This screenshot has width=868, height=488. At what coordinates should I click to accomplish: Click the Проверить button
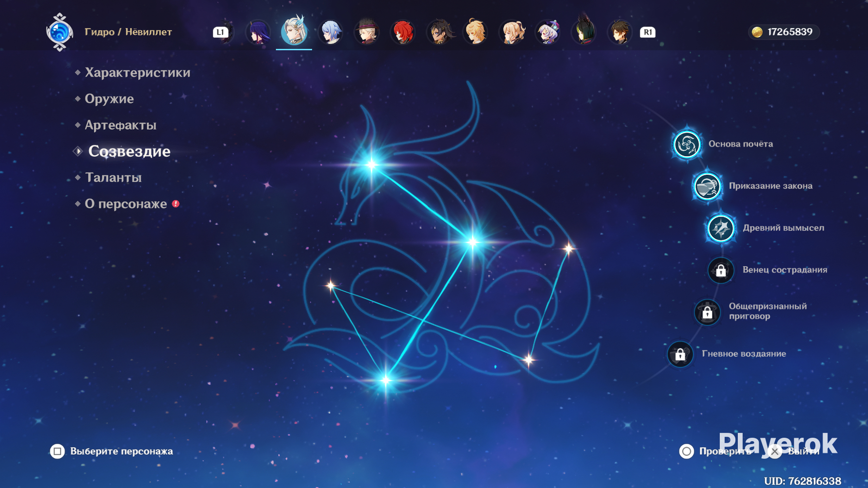[725, 451]
